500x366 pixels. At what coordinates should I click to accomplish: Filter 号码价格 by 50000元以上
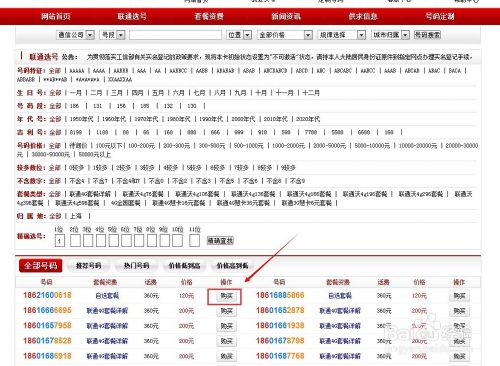coord(94,154)
